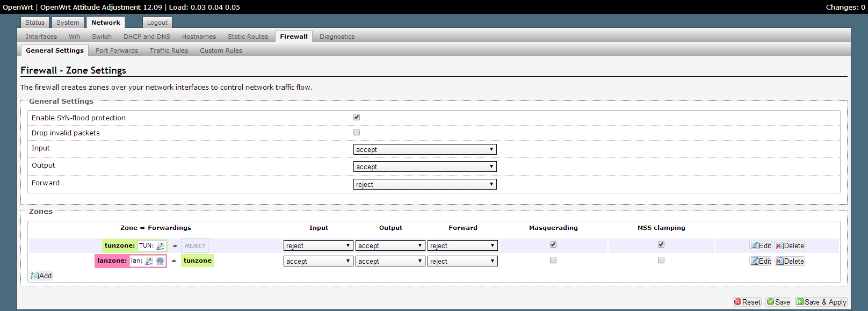Open the Diagnostics subtab
The width and height of the screenshot is (868, 311).
[x=337, y=37]
